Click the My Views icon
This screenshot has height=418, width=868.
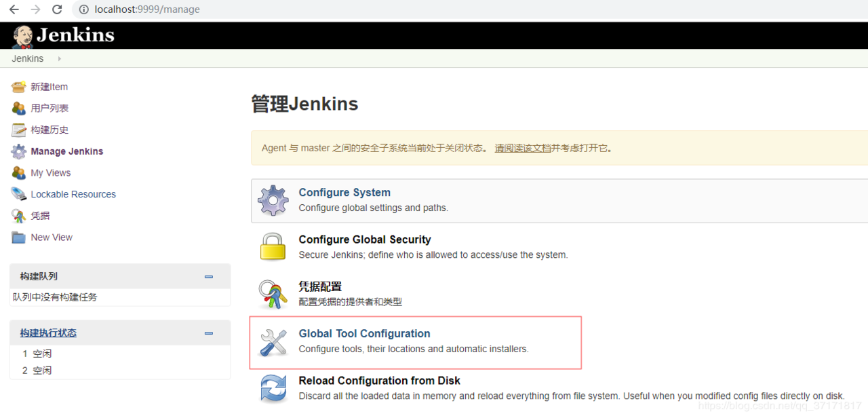pyautogui.click(x=18, y=172)
